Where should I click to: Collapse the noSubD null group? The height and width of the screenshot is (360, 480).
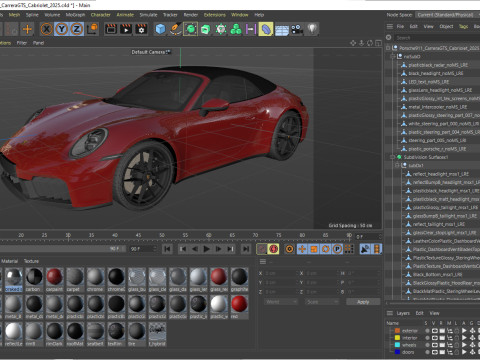point(393,56)
